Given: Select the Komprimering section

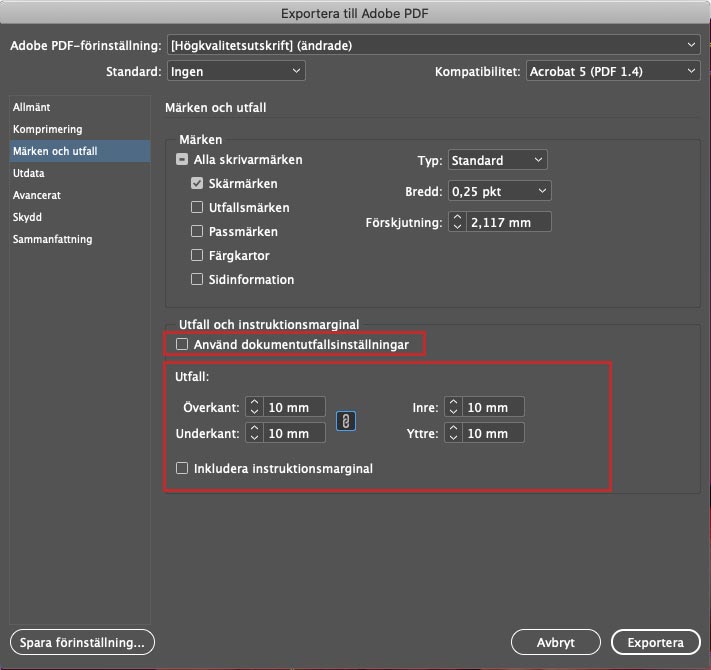Looking at the screenshot, I should click(x=80, y=129).
